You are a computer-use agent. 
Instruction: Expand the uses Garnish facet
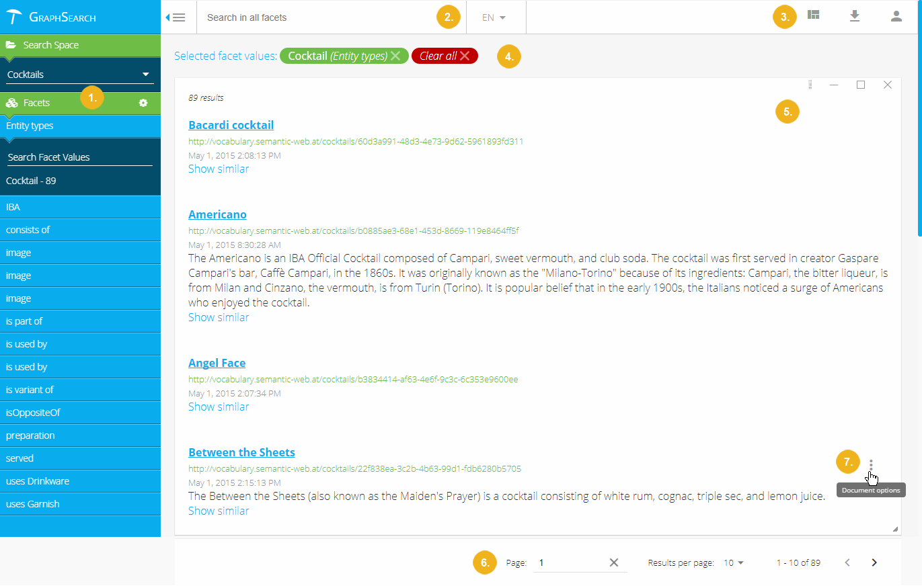(80, 504)
